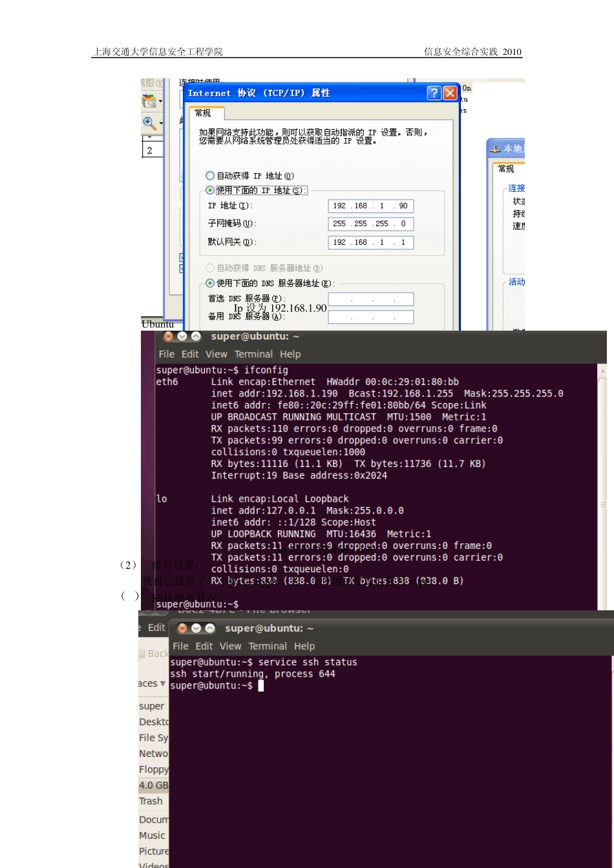This screenshot has width=614, height=868.
Task: Minimize the lower ssh status terminal window
Action: click(196, 628)
